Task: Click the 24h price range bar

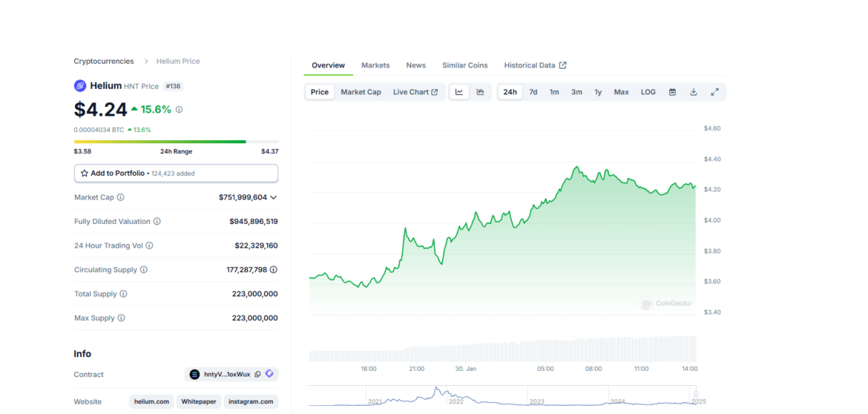Action: pos(176,141)
